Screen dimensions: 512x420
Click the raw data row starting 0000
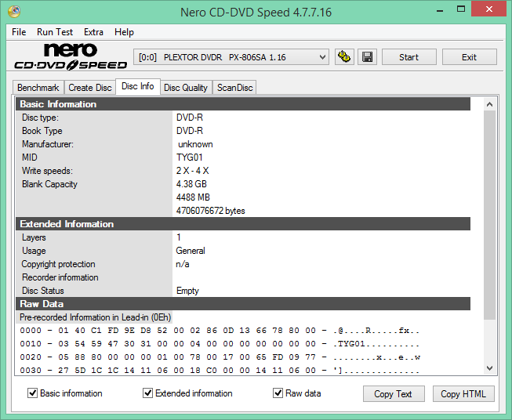tap(220, 330)
